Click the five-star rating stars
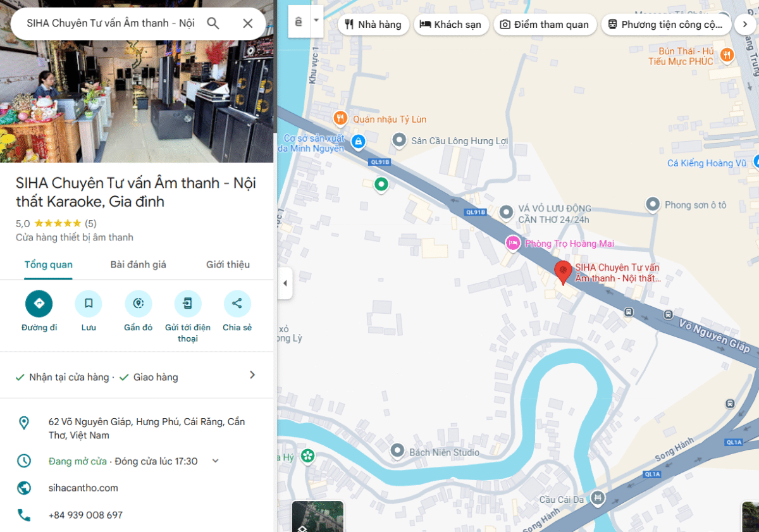Screen dimensions: 759x532 coord(58,223)
